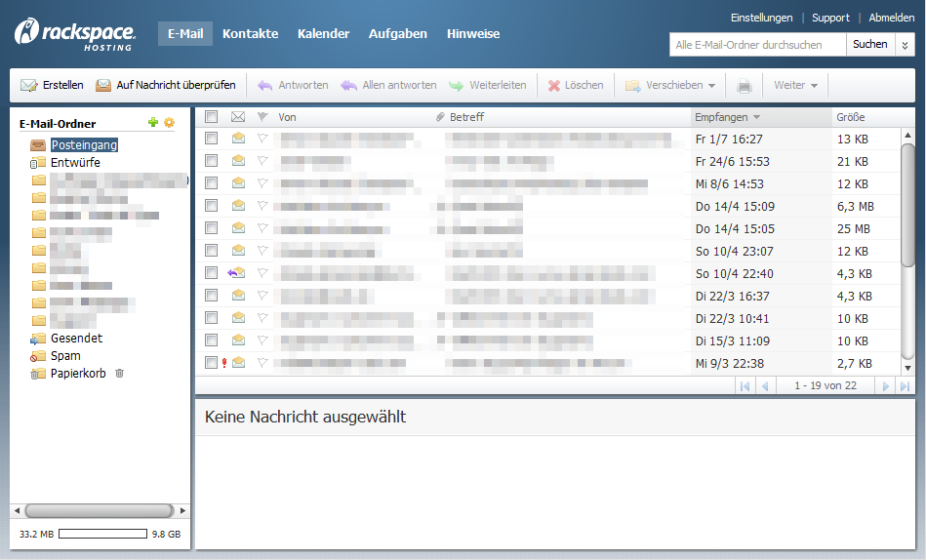The height and width of the screenshot is (560, 926).
Task: Check the message received Fr 1/7 16:27
Action: point(211,140)
